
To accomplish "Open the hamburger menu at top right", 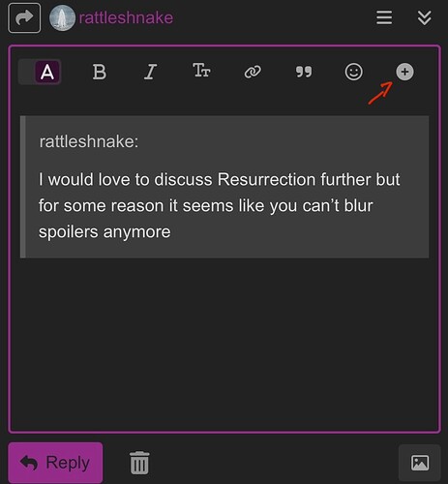I will [x=384, y=17].
